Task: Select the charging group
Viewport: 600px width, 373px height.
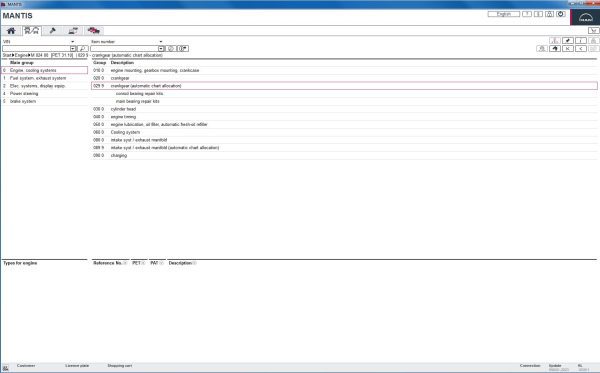Action: tap(344, 156)
